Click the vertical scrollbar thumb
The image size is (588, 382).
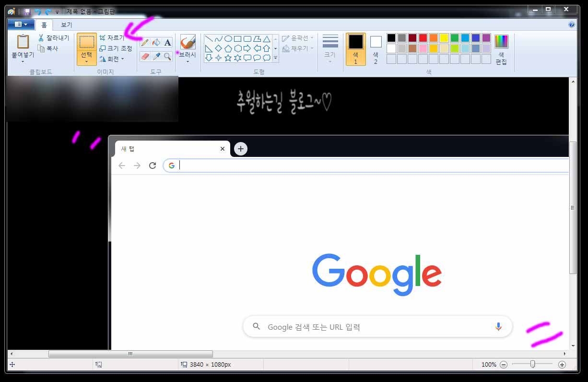point(573,207)
